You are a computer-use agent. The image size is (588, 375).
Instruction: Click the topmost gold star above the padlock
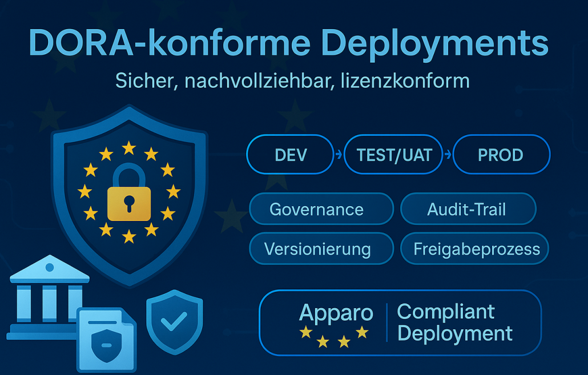point(129,148)
